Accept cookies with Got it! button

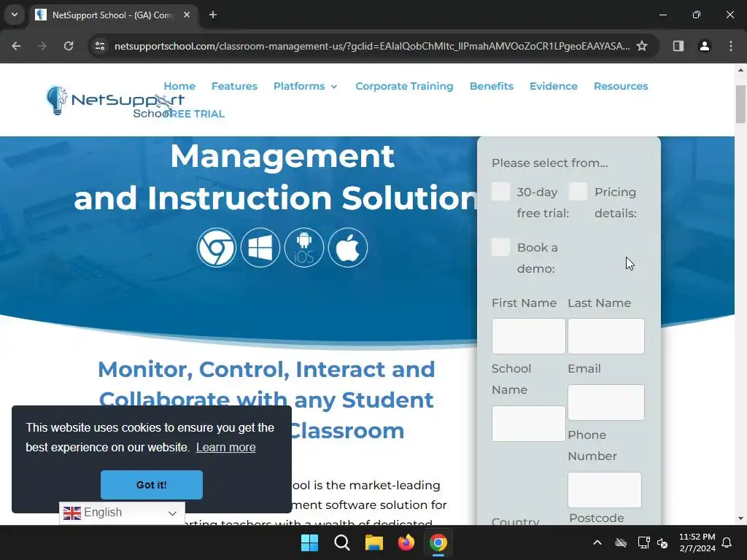click(152, 485)
